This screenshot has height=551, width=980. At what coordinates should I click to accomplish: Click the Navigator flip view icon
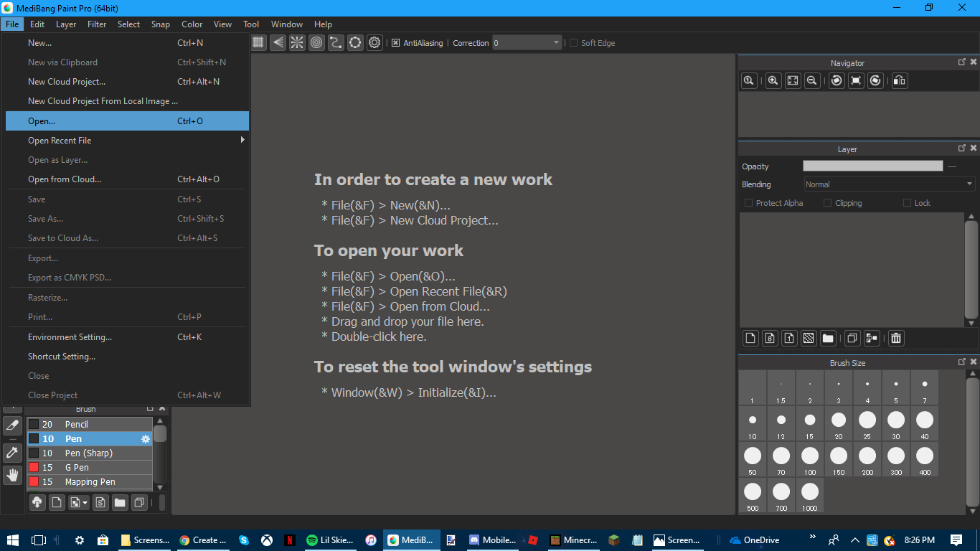900,81
